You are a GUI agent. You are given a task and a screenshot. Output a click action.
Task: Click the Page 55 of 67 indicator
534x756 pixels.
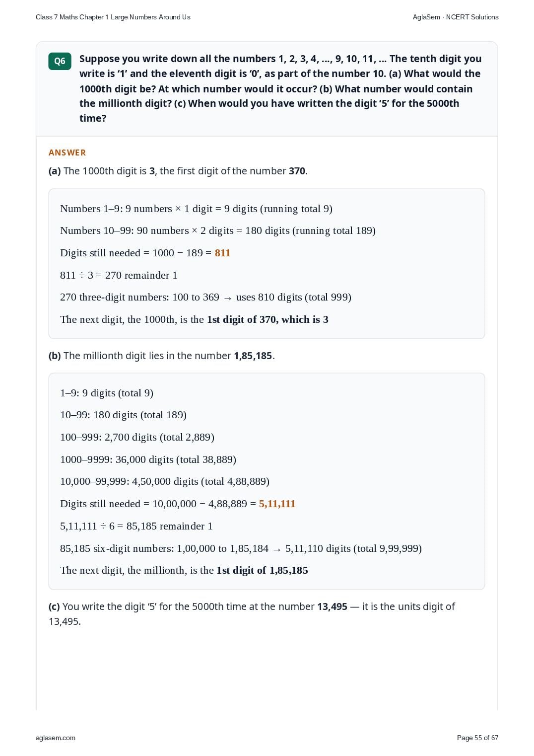point(477,738)
